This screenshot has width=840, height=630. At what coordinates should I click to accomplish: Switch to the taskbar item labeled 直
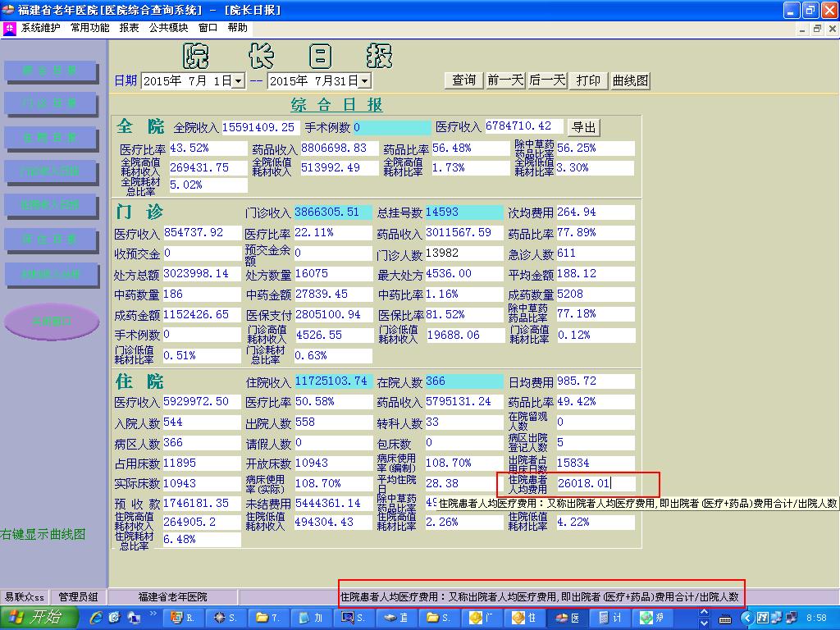[397, 618]
